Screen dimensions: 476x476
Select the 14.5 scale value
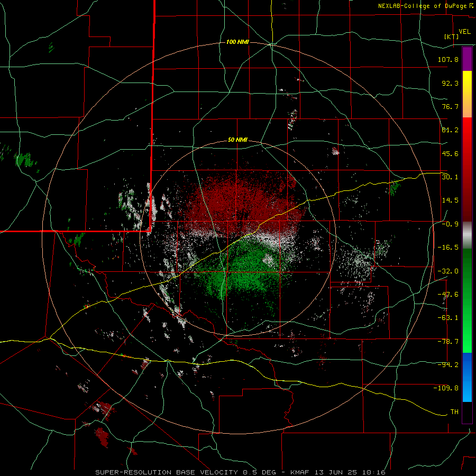[450, 200]
